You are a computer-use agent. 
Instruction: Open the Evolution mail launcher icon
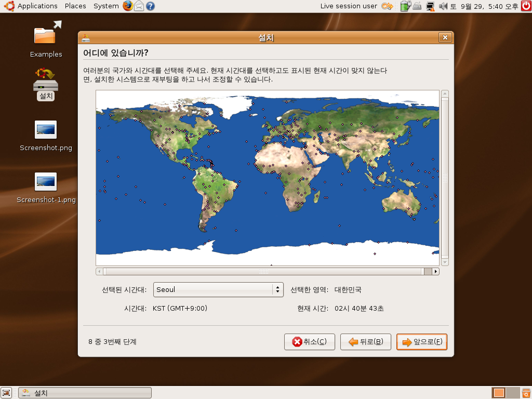[139, 6]
